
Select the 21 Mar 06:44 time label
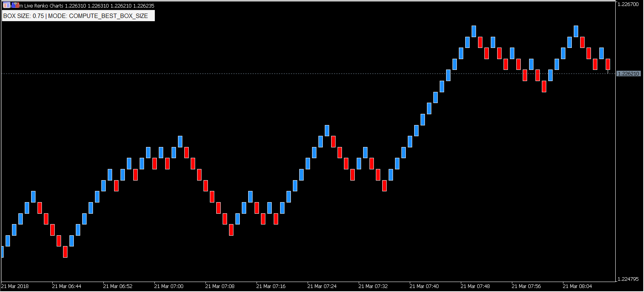tap(67, 286)
